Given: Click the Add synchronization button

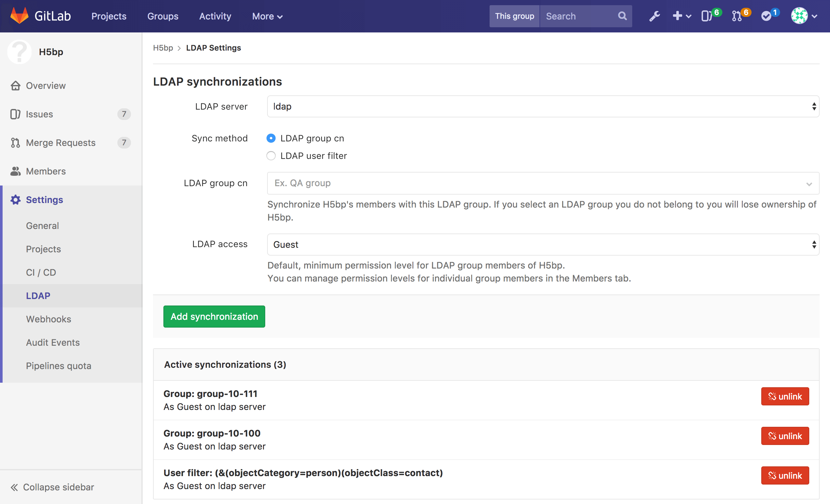Looking at the screenshot, I should pyautogui.click(x=214, y=316).
